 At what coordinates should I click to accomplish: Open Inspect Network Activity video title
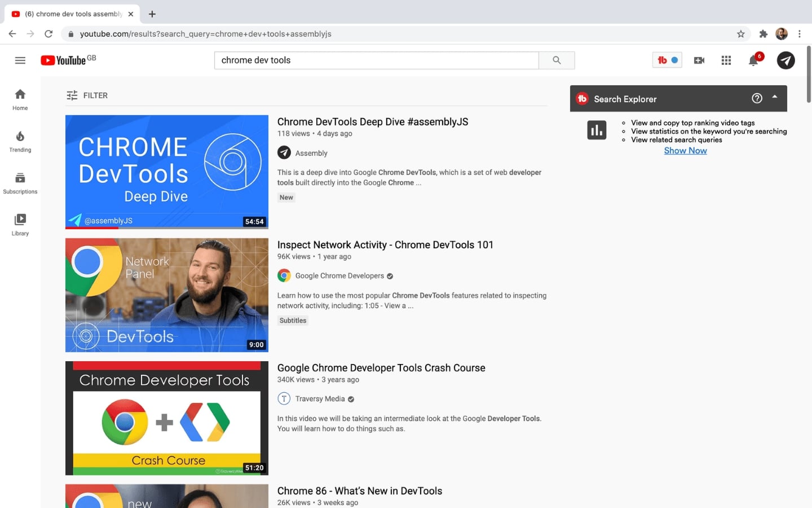[385, 245]
